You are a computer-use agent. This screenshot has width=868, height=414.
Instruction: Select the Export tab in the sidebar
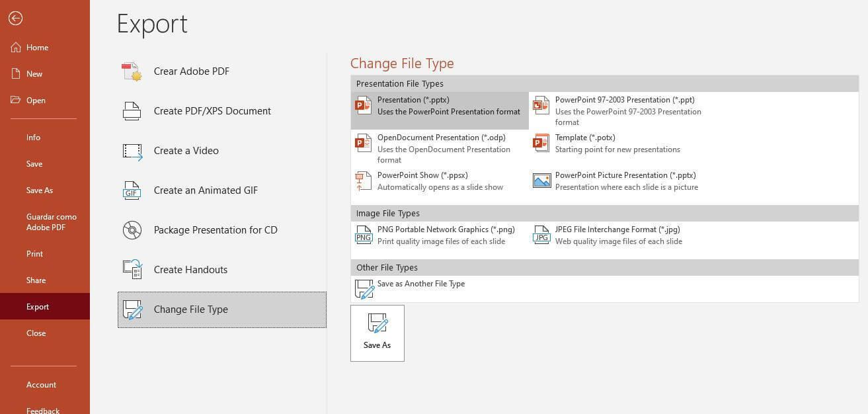point(45,307)
